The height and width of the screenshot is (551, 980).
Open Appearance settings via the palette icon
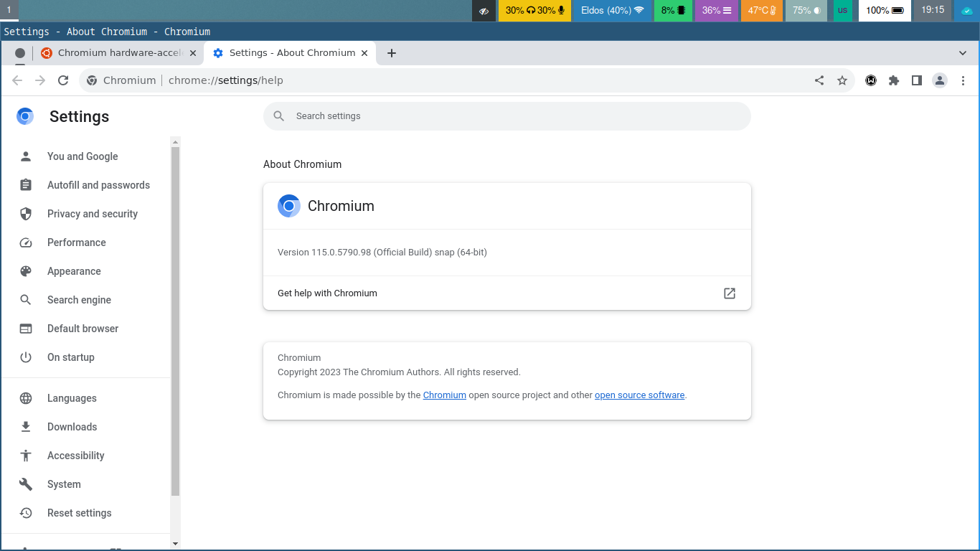click(x=26, y=271)
